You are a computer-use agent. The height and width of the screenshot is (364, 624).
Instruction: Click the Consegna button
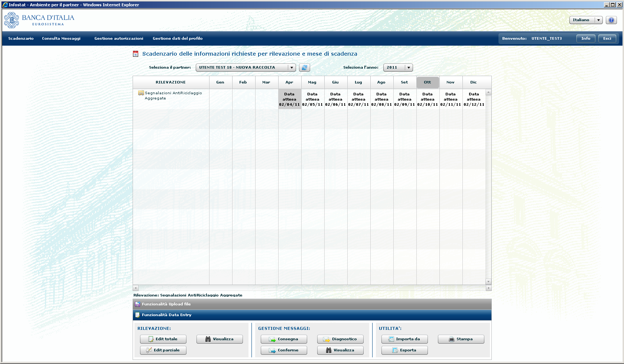pos(284,339)
